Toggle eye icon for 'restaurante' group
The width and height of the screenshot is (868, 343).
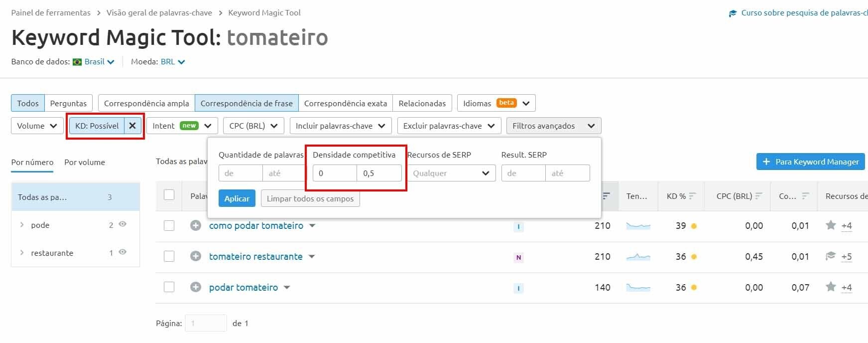(x=123, y=252)
